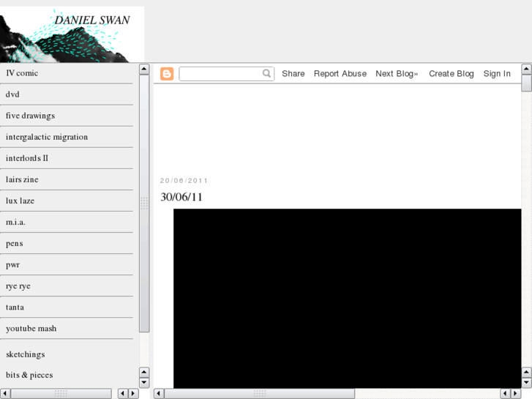Open intergalactic migration page
532x399 pixels.
point(47,137)
